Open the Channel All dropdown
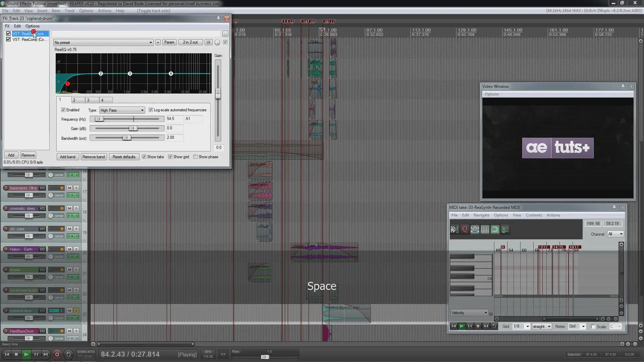644x362 pixels. point(615,234)
